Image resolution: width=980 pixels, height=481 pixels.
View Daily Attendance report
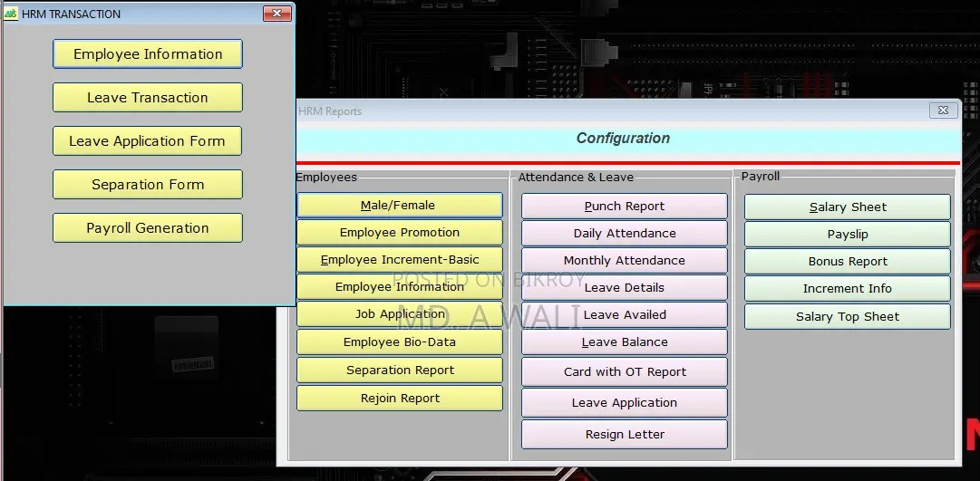tap(625, 233)
